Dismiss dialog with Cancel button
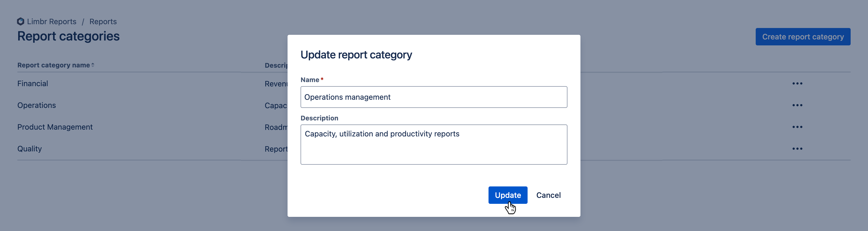Viewport: 868px width, 231px height. click(548, 195)
